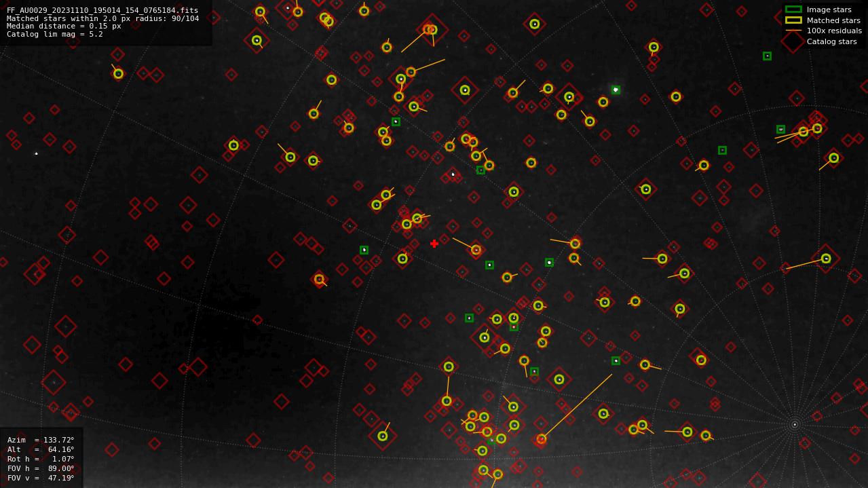Click the orange 100x residuals legend line
The width and height of the screenshot is (868, 488).
[x=793, y=31]
